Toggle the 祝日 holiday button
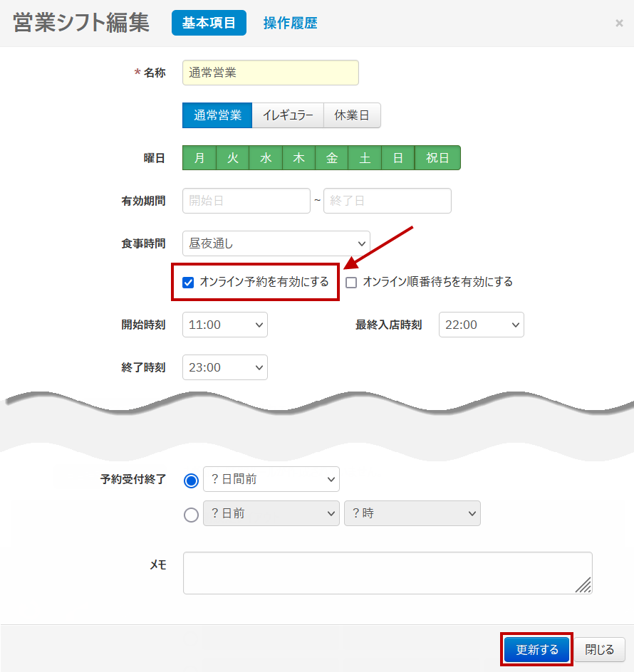The width and height of the screenshot is (634, 672). tap(437, 158)
